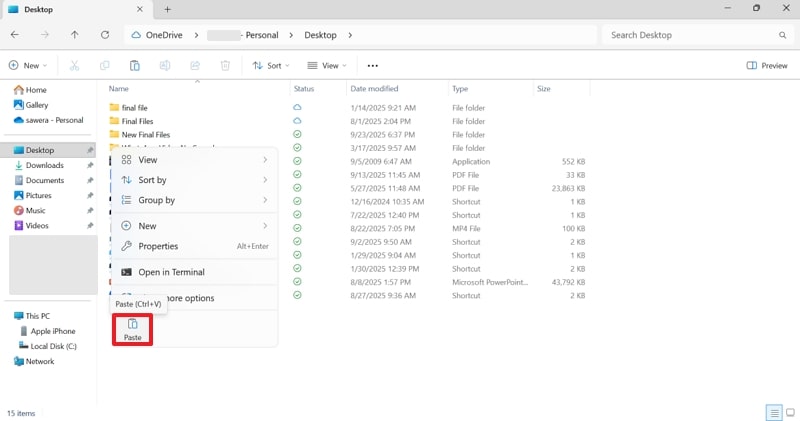Viewport: 800px width, 421px height.
Task: Toggle the Preview pane
Action: click(767, 66)
